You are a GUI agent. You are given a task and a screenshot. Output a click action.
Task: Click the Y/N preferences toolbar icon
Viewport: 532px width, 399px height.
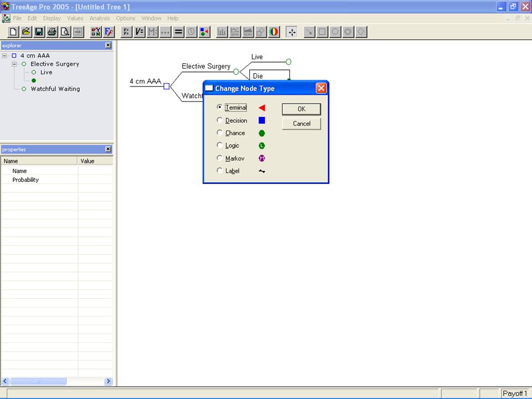click(96, 32)
